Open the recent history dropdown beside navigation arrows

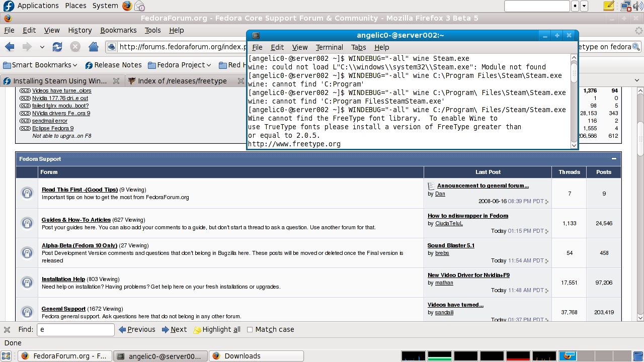click(42, 47)
